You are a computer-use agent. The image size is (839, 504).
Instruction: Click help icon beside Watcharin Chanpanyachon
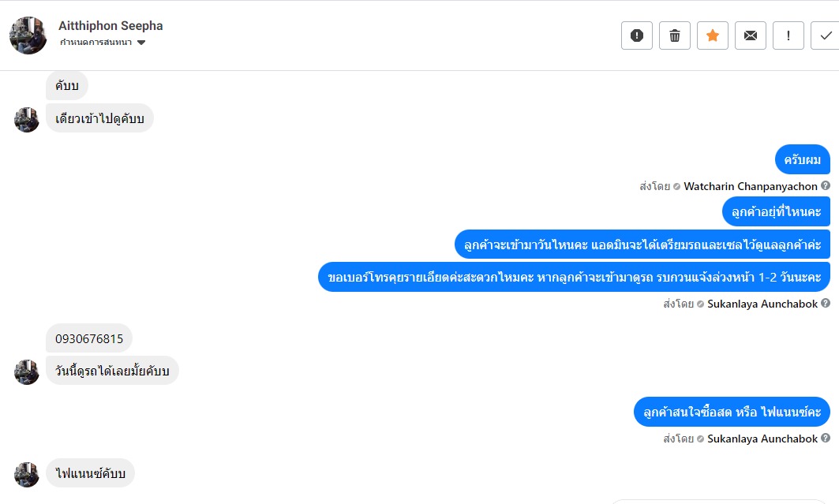[826, 186]
